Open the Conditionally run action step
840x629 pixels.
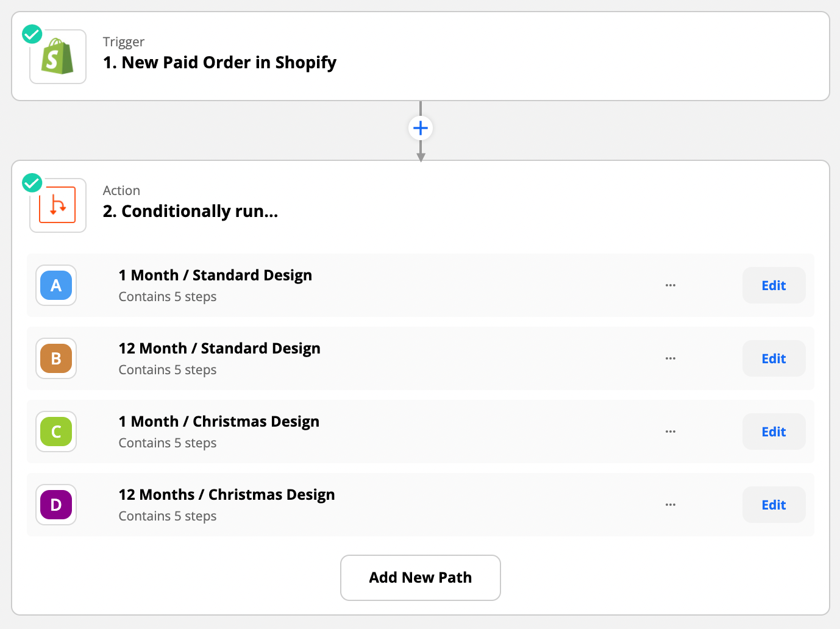(x=190, y=211)
